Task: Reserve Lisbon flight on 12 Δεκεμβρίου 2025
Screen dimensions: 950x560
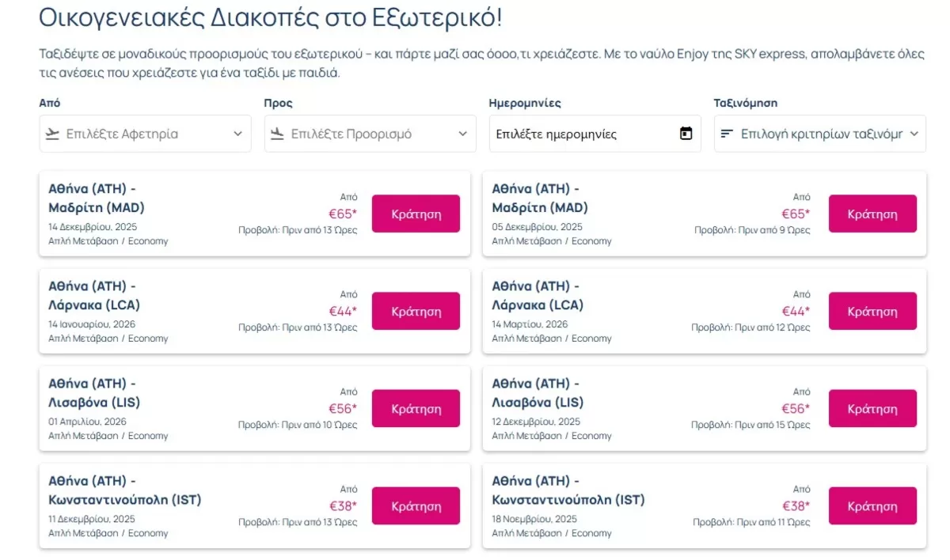Action: point(872,409)
